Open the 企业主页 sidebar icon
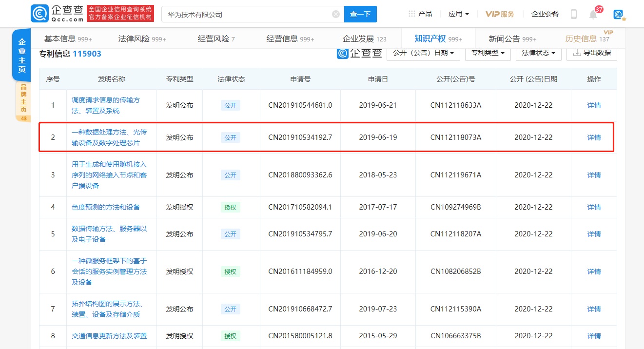This screenshot has height=349, width=644. coord(21,55)
